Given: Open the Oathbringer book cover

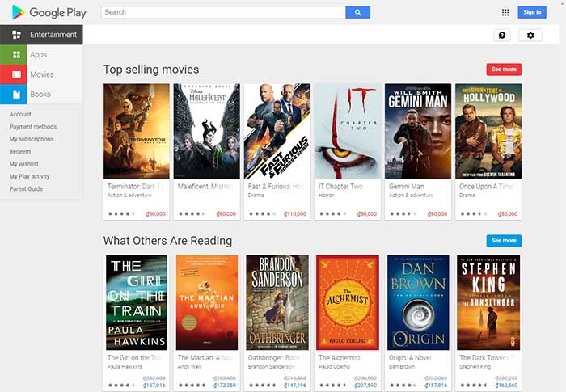Looking at the screenshot, I should click(277, 302).
